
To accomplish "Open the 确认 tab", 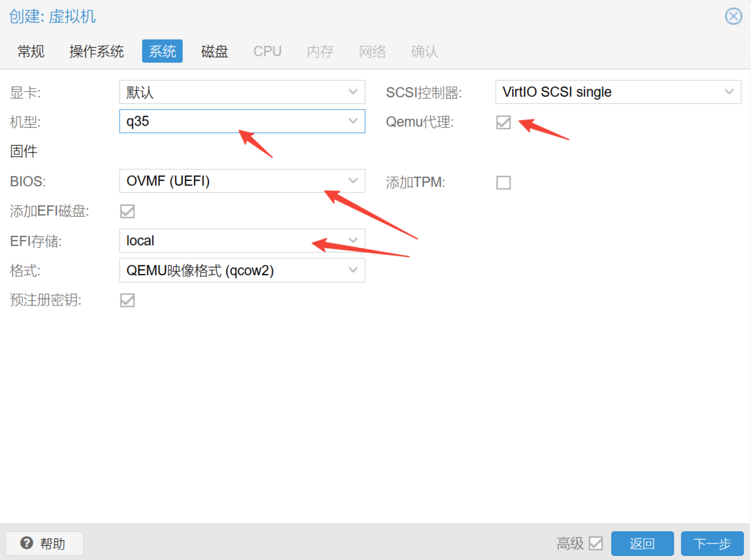I will (425, 51).
